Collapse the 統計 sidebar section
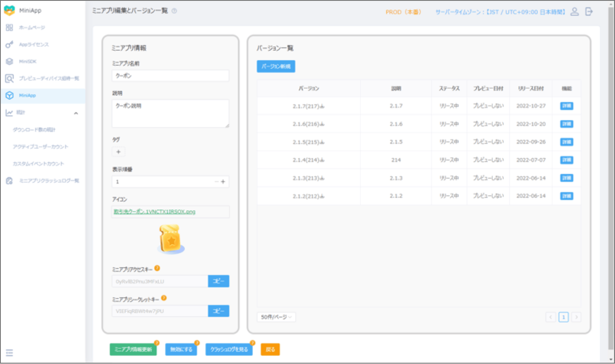615x364 pixels. tap(76, 113)
